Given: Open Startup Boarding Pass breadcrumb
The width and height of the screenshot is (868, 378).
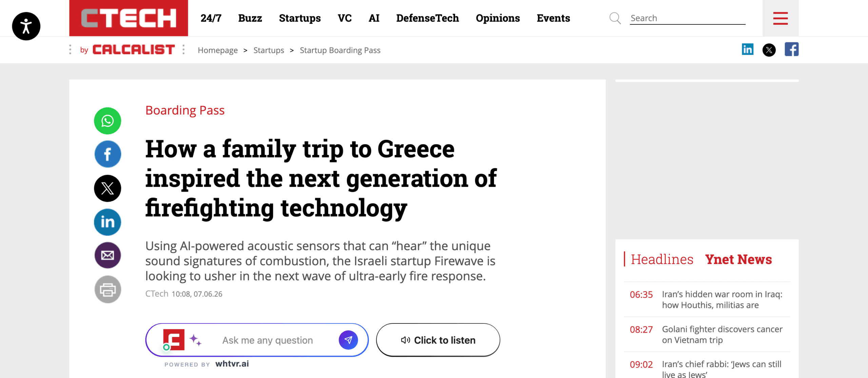Looking at the screenshot, I should 340,50.
